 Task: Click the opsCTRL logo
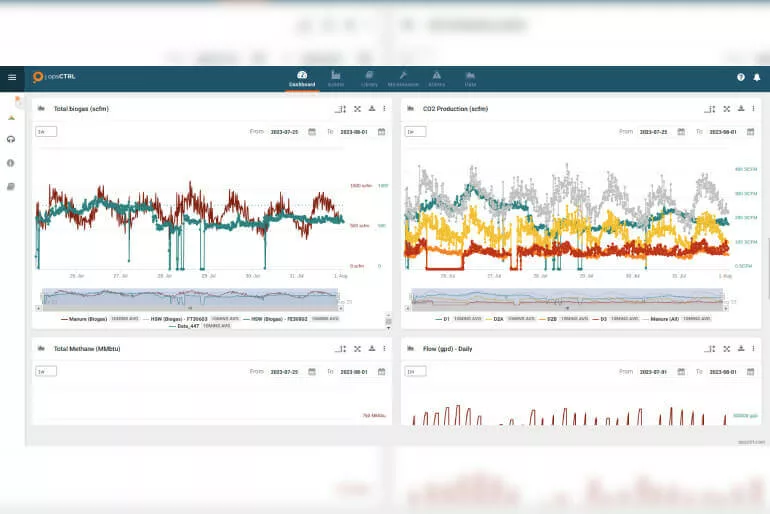54,77
